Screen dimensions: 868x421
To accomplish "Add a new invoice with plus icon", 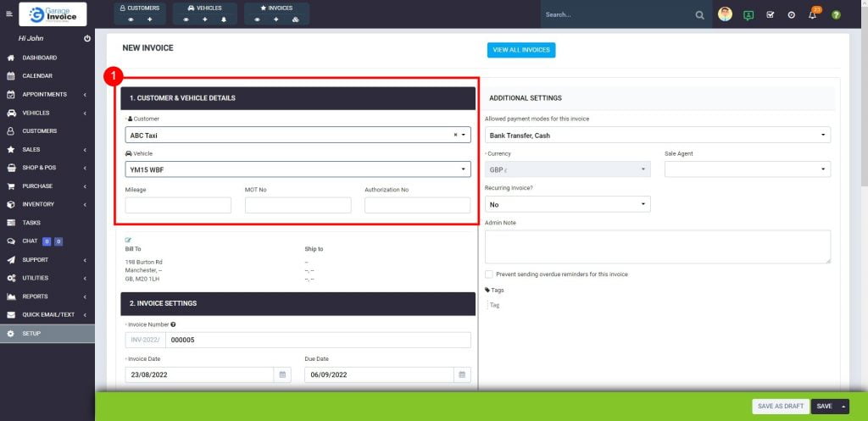I will pos(276,19).
